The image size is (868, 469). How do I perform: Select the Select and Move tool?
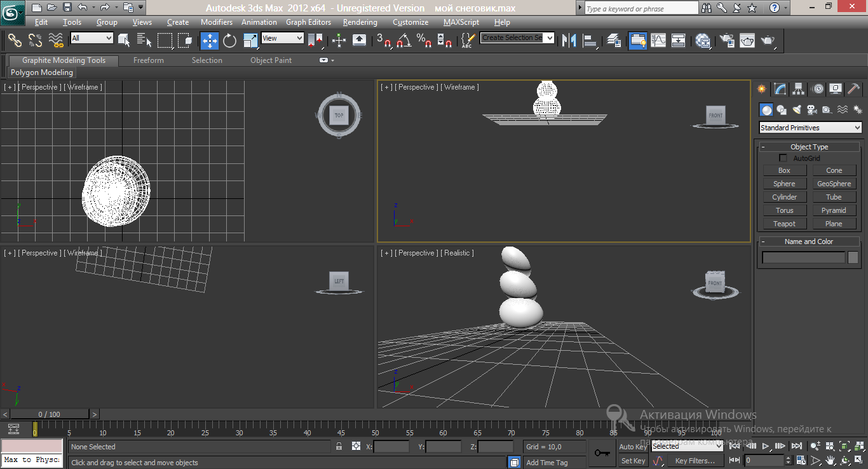click(x=210, y=41)
